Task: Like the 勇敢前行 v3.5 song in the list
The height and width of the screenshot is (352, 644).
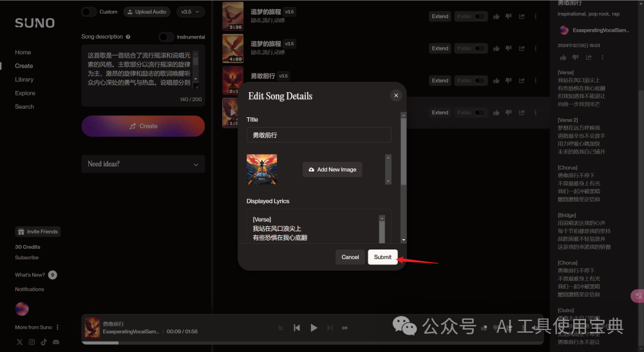Action: 496,81
